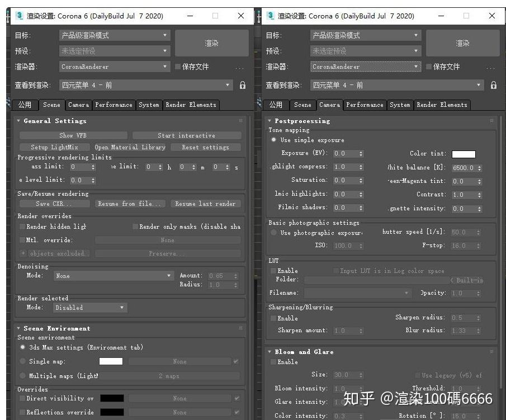
Task: Click Setup LightMix button
Action: tap(55, 147)
